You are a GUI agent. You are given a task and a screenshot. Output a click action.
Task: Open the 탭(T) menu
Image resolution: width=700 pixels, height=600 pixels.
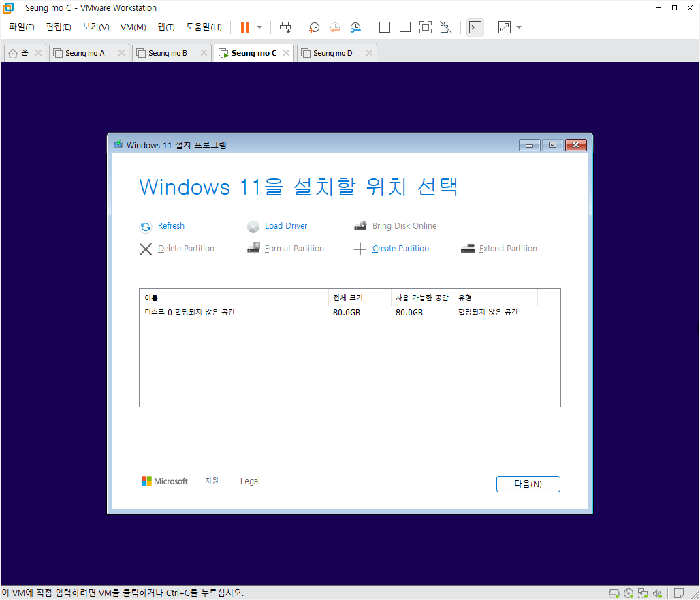(166, 27)
